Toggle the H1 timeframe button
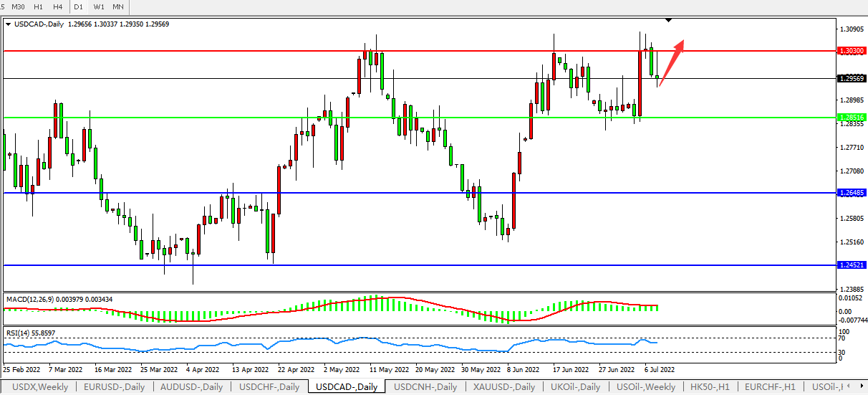Viewport: 868px width, 395px height. tap(39, 6)
